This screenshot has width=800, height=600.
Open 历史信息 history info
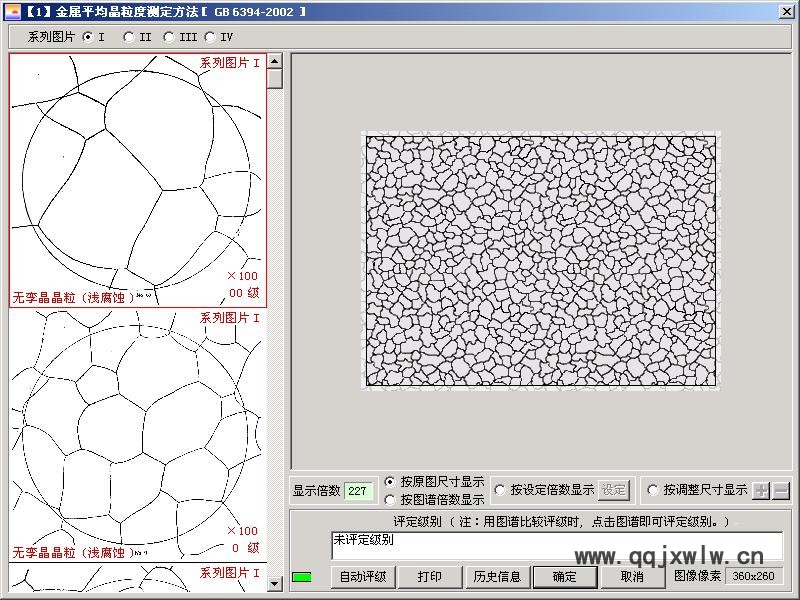[497, 577]
